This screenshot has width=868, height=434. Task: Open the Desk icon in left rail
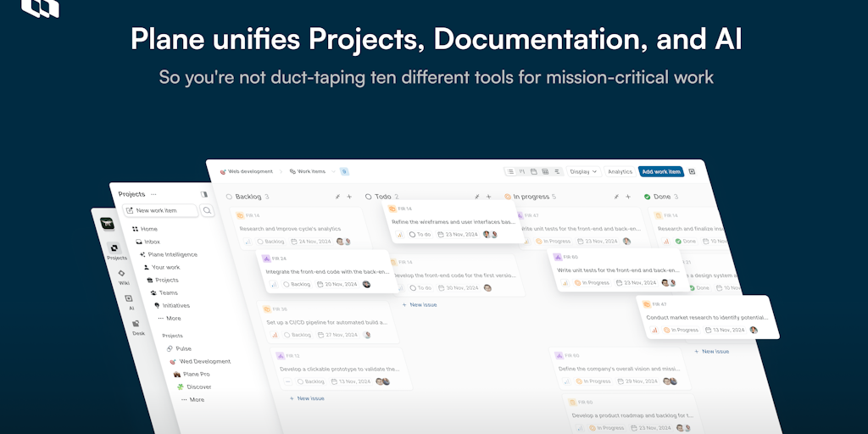coord(137,327)
